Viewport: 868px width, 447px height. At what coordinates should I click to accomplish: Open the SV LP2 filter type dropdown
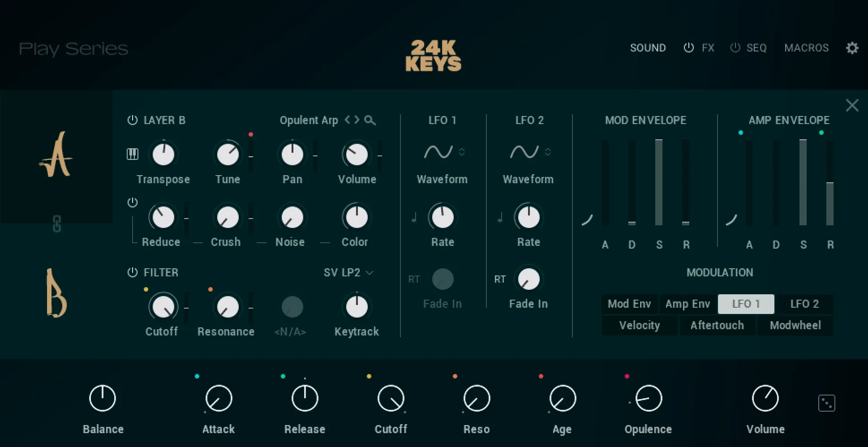(348, 272)
